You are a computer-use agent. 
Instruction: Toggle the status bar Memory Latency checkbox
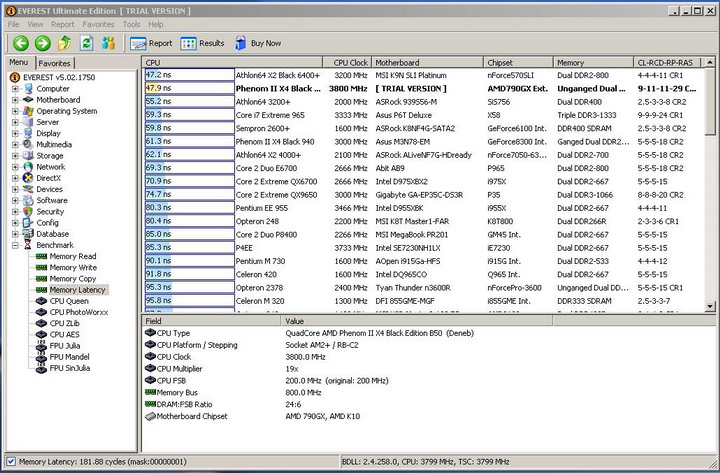[x=11, y=462]
